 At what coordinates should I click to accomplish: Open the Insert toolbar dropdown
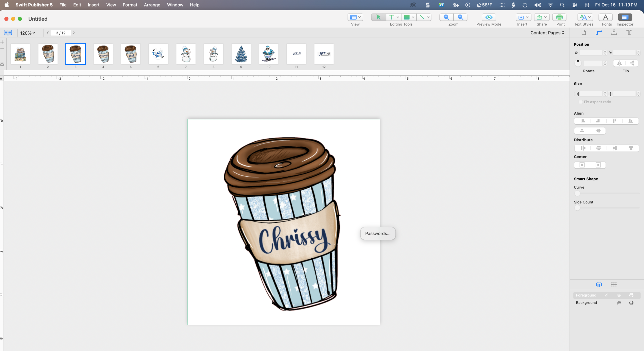pyautogui.click(x=523, y=17)
